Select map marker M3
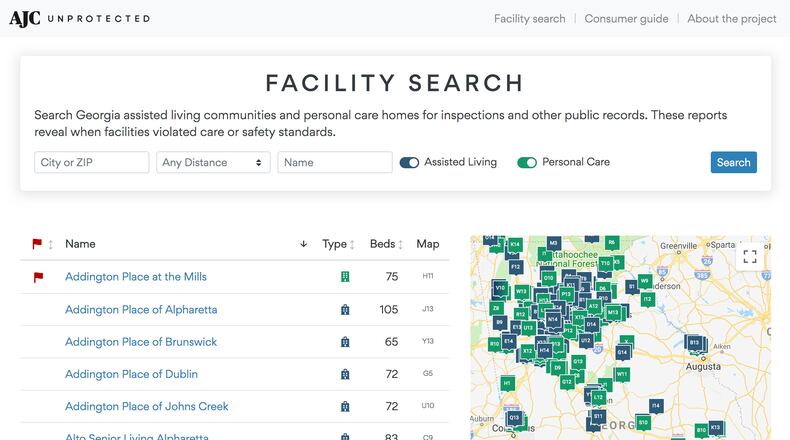Screen dimensions: 790x440 (x=554, y=243)
